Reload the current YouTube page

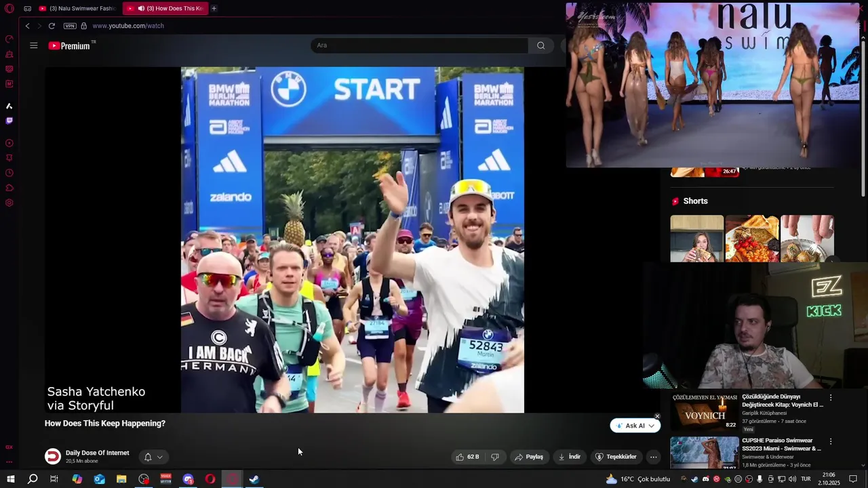click(52, 26)
